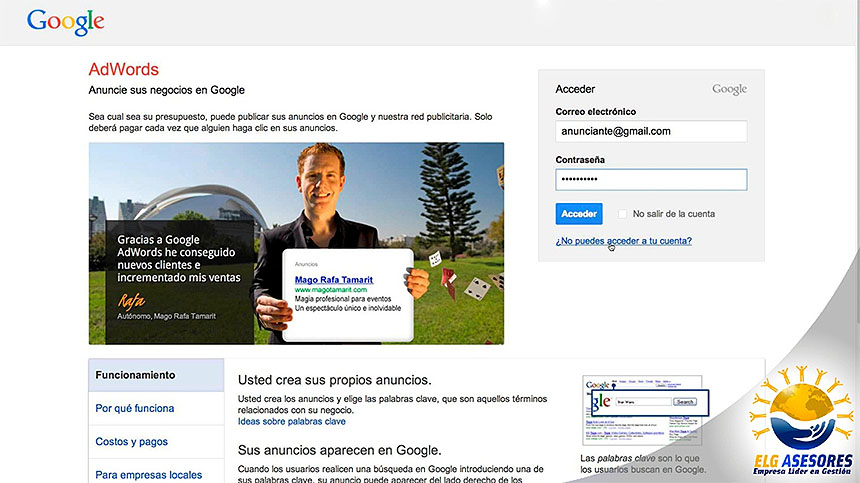Open the Por qué funciona tab
Screen dimensions: 860x483
[x=156, y=408]
